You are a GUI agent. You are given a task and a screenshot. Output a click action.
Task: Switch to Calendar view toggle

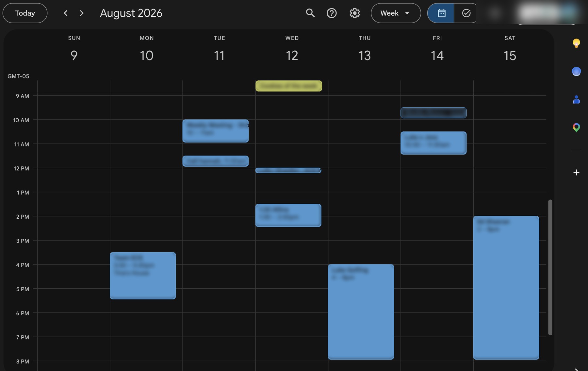coord(441,13)
